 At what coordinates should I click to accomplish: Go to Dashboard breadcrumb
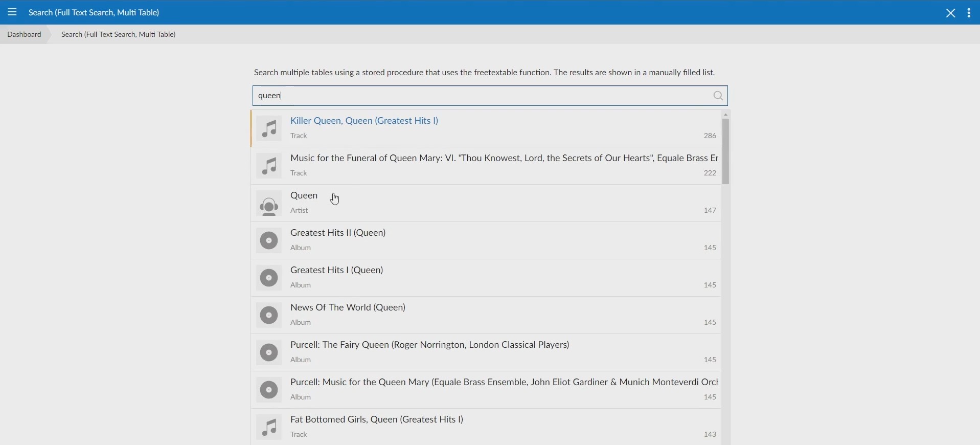click(24, 35)
